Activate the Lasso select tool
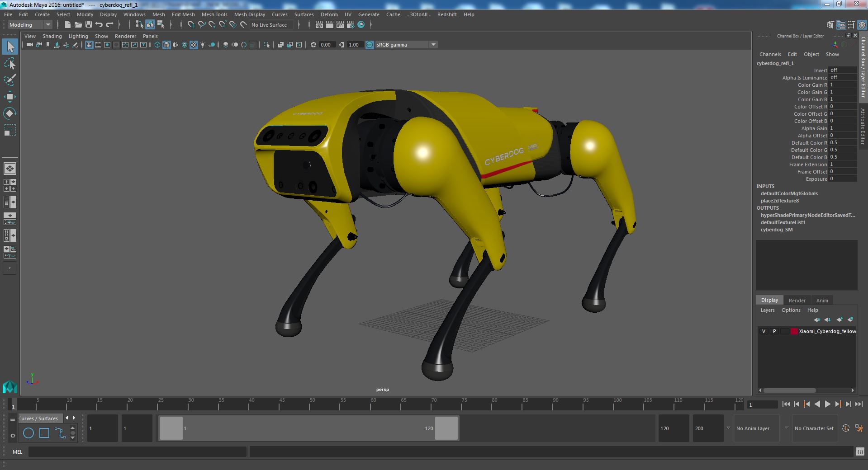The height and width of the screenshot is (470, 868). 10,63
